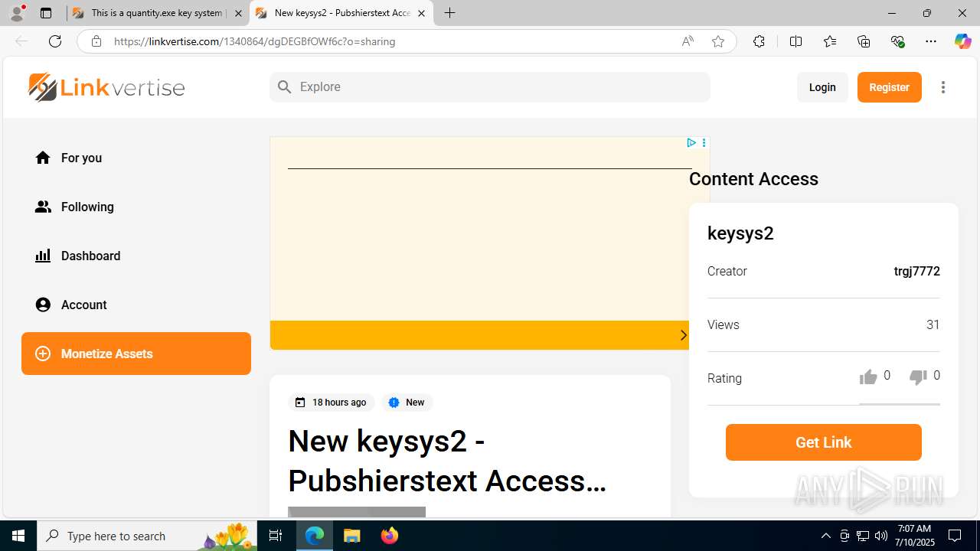Click the advertisement banner area
The image size is (980, 551).
pyautogui.click(x=490, y=243)
